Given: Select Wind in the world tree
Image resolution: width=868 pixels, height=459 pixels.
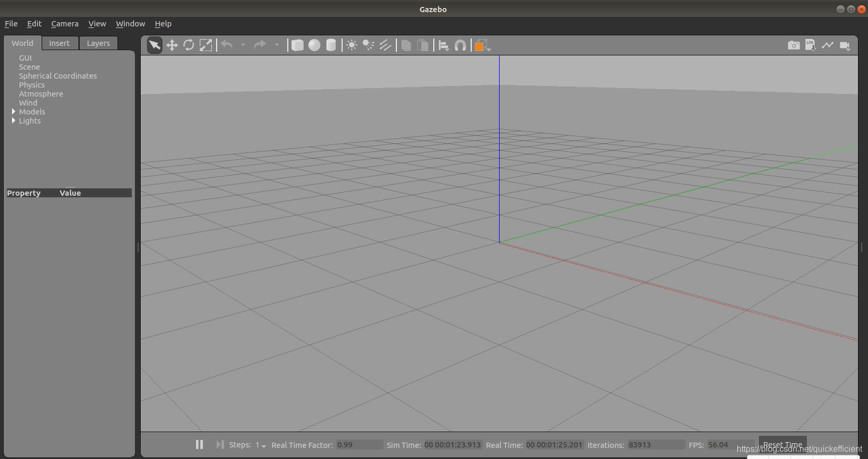Looking at the screenshot, I should click(28, 103).
